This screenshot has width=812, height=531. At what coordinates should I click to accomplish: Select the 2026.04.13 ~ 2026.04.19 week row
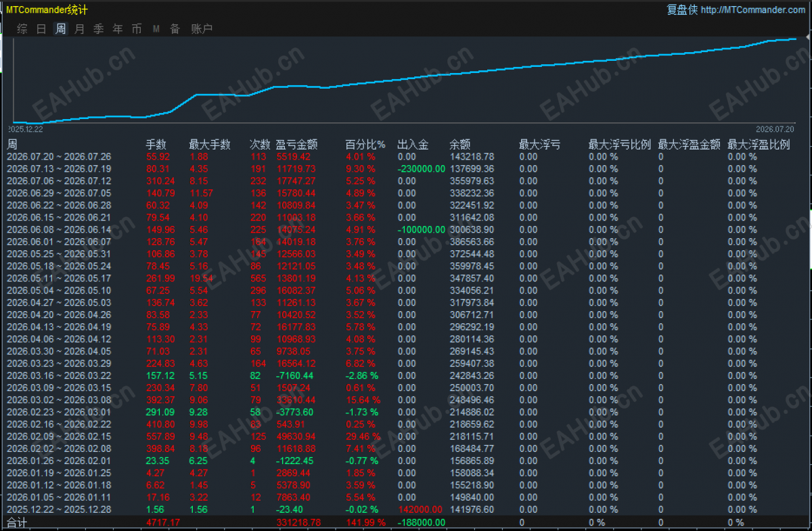click(406, 327)
